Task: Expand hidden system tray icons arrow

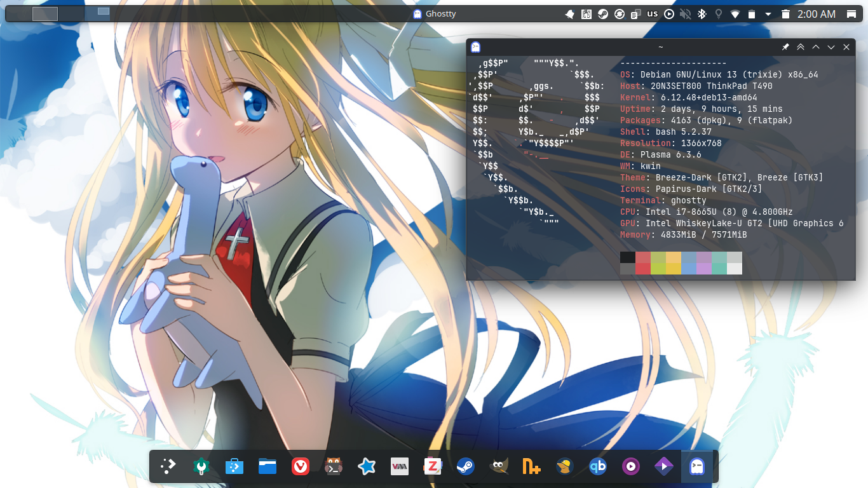Action: click(x=768, y=14)
